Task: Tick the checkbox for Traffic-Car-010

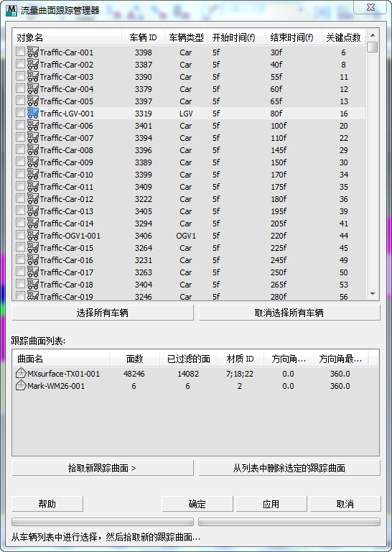Action: tap(20, 174)
